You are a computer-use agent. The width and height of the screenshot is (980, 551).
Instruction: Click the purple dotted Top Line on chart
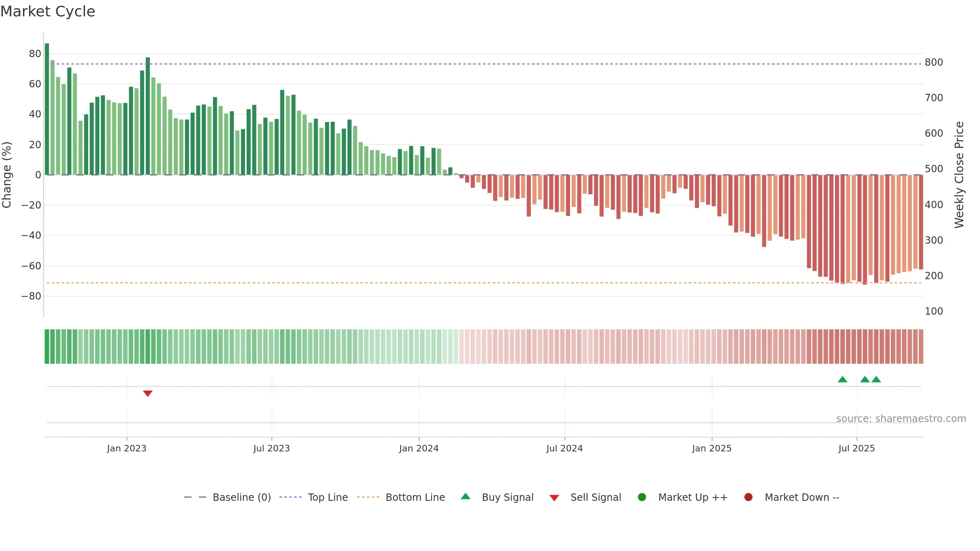[x=484, y=64]
